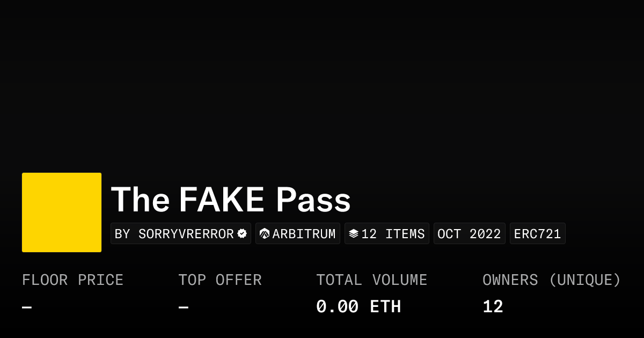Click the stacked layers items icon

354,234
